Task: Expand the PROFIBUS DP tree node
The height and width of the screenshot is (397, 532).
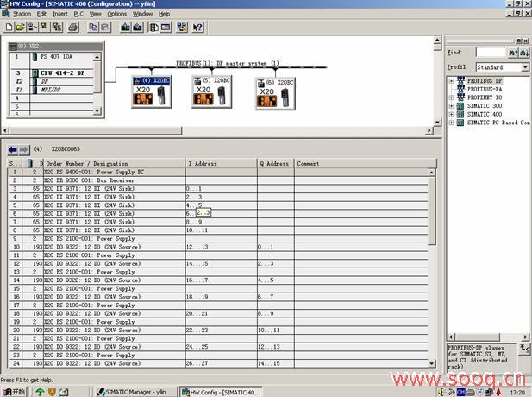Action: pyautogui.click(x=451, y=82)
